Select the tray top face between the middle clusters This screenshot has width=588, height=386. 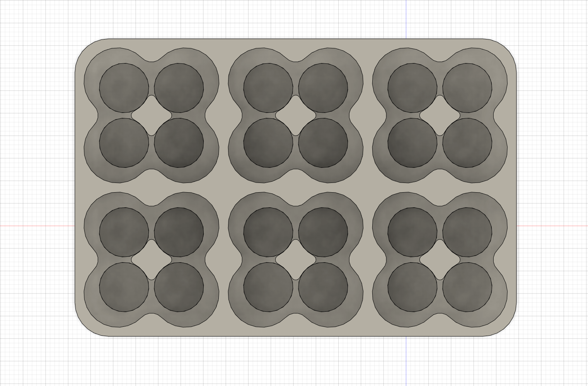point(296,188)
